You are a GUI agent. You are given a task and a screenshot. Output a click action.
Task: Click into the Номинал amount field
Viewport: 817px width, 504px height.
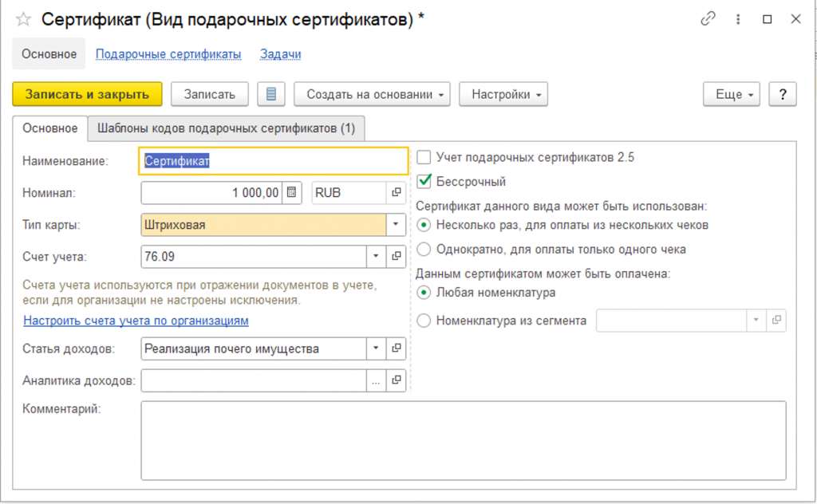(x=211, y=193)
